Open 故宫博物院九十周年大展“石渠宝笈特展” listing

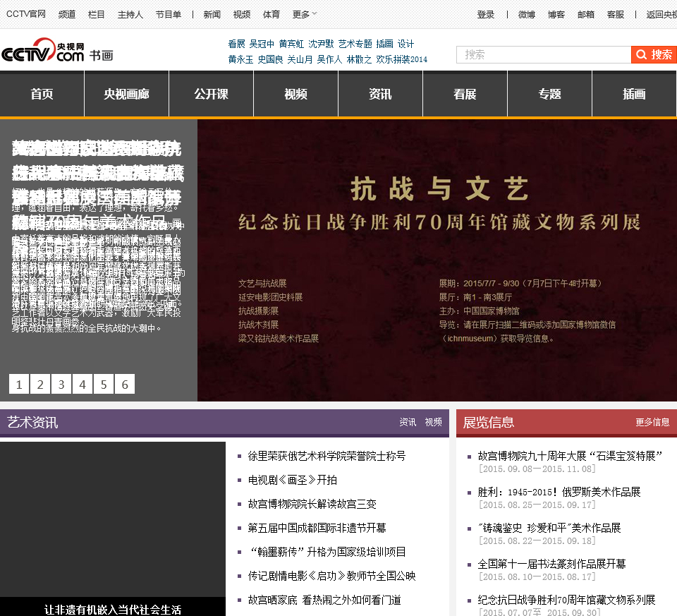click(x=570, y=456)
